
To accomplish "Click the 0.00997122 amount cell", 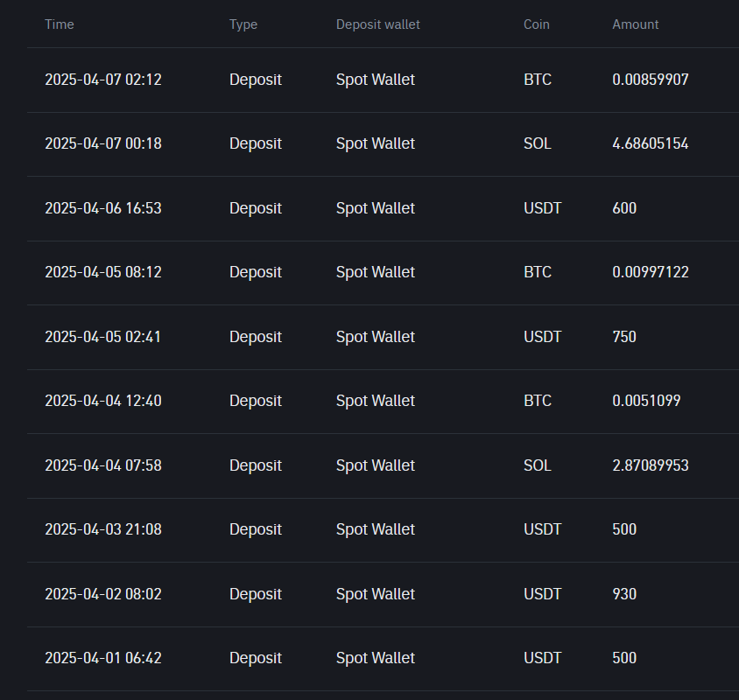I will [650, 272].
